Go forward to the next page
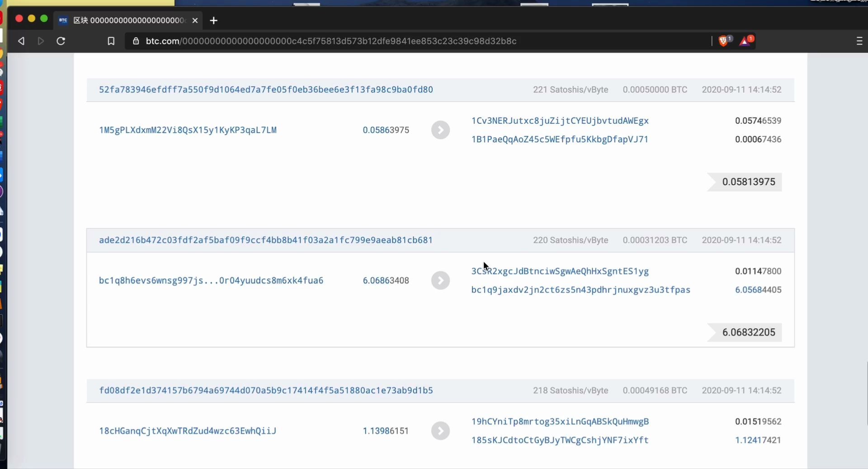Image resolution: width=868 pixels, height=469 pixels. tap(41, 41)
